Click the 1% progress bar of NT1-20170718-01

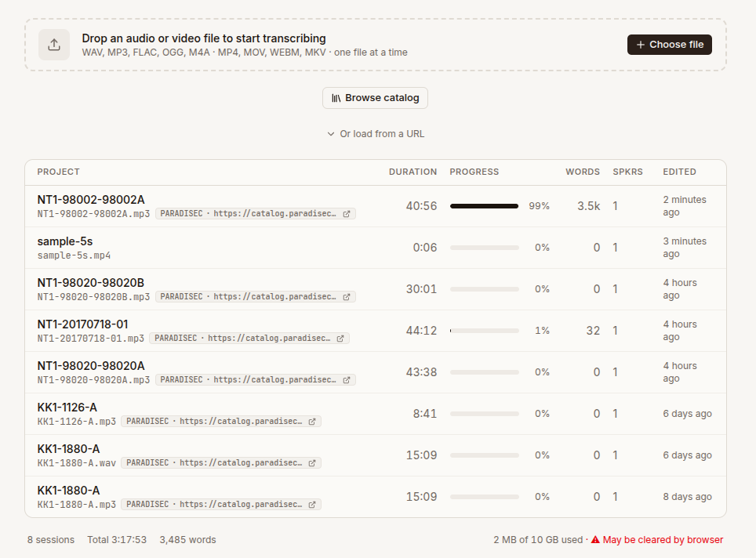coord(485,331)
